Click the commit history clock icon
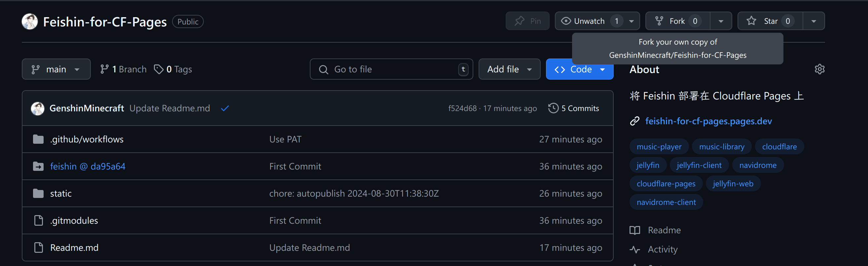The width and height of the screenshot is (868, 266). pos(553,108)
